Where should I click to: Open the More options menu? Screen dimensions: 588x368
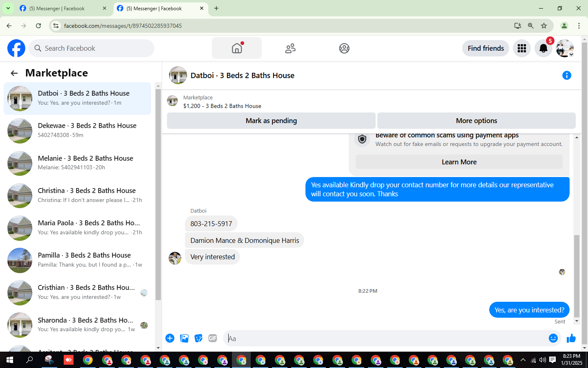click(x=477, y=121)
